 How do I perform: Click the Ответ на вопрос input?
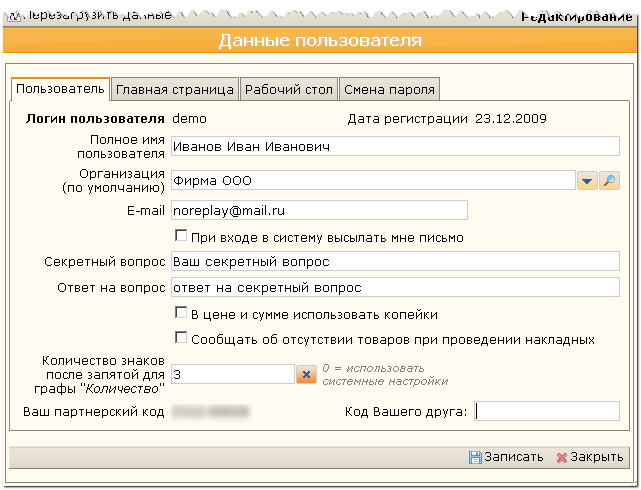(x=394, y=288)
